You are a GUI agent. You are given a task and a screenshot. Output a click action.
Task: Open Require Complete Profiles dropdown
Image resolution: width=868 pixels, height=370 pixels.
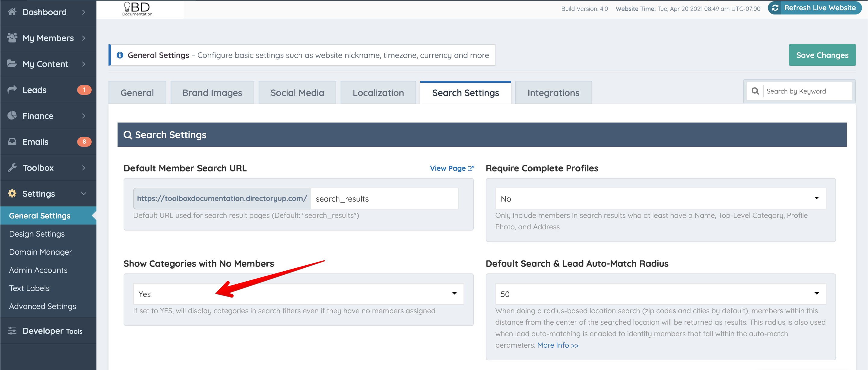(x=660, y=199)
